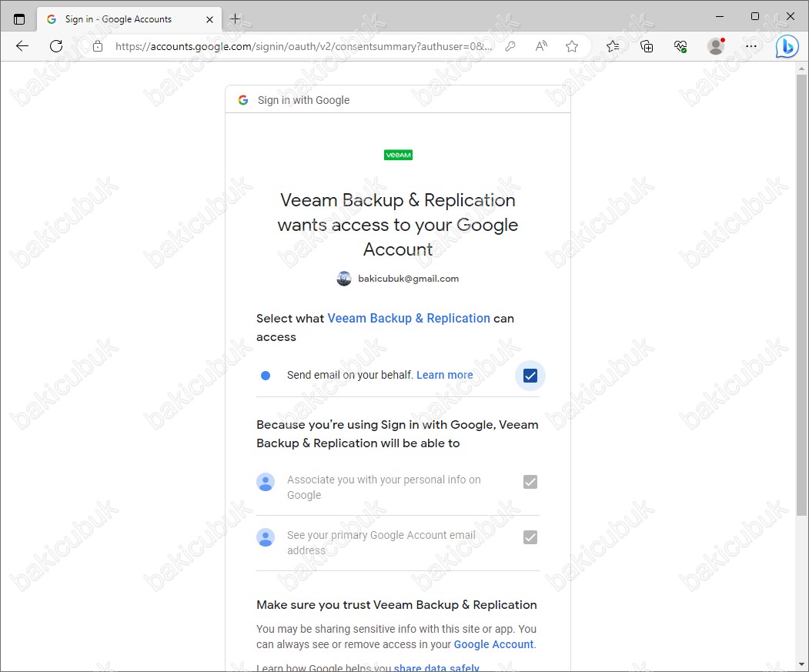Click the Sign in with Google header text
The image size is (809, 672).
click(x=303, y=100)
